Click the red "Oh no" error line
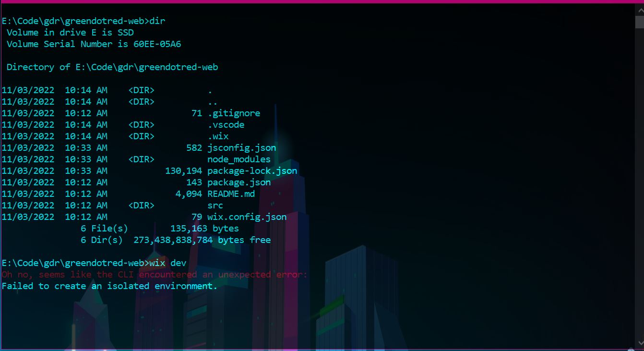Image resolution: width=644 pixels, height=351 pixels. (x=155, y=275)
